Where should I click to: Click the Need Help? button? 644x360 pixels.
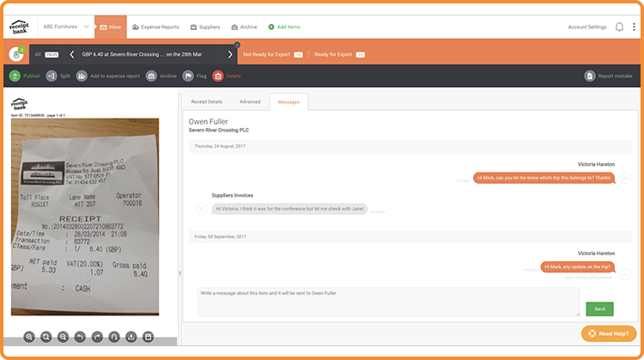(x=609, y=333)
